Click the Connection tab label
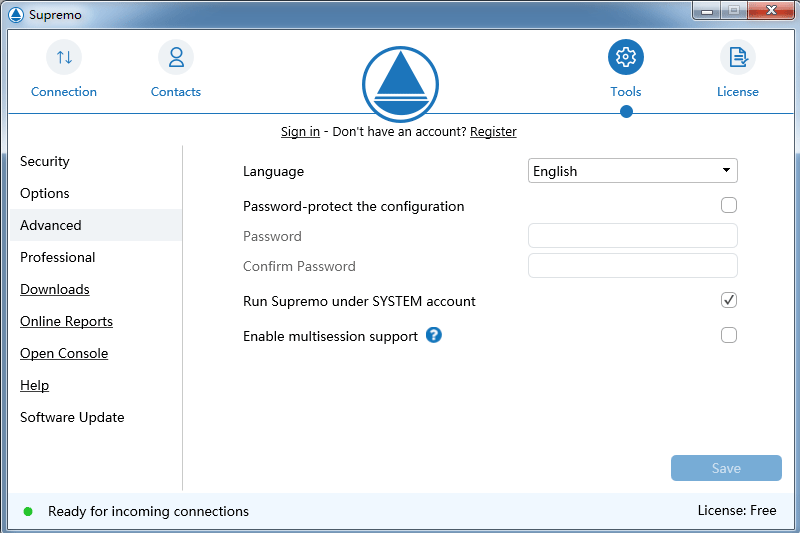 [64, 92]
